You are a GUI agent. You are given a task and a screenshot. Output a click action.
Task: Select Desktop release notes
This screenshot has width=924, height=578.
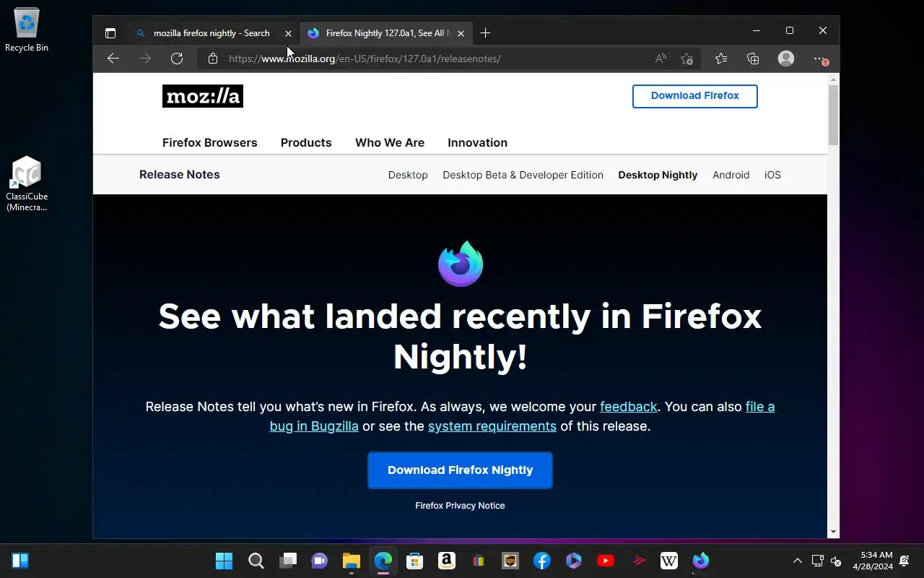[408, 175]
